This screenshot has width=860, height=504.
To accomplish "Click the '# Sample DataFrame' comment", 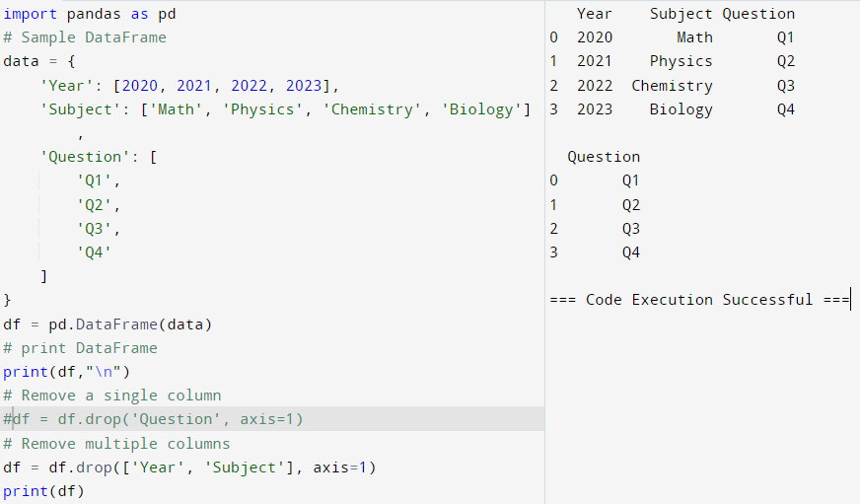I will pyautogui.click(x=85, y=37).
